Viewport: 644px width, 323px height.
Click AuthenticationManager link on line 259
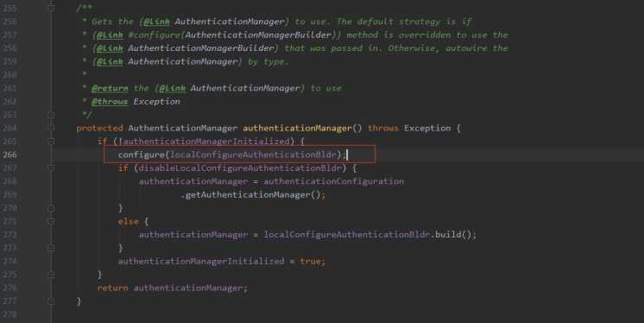[183, 61]
